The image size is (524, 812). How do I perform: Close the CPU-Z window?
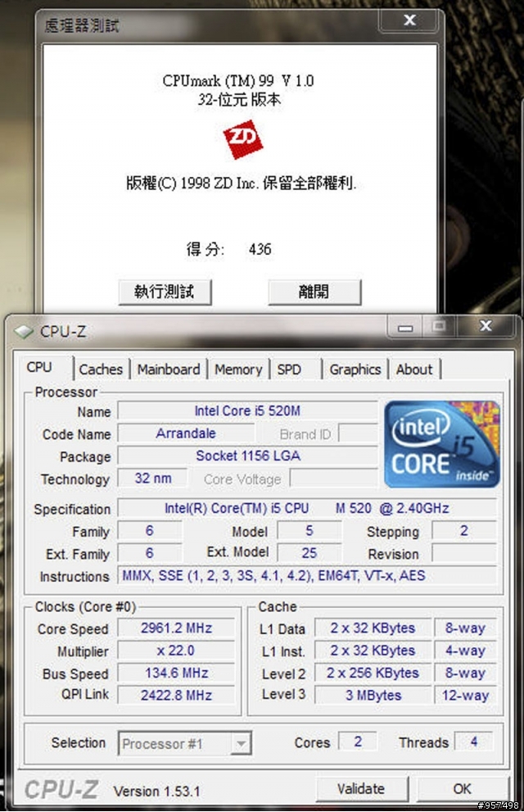486,326
